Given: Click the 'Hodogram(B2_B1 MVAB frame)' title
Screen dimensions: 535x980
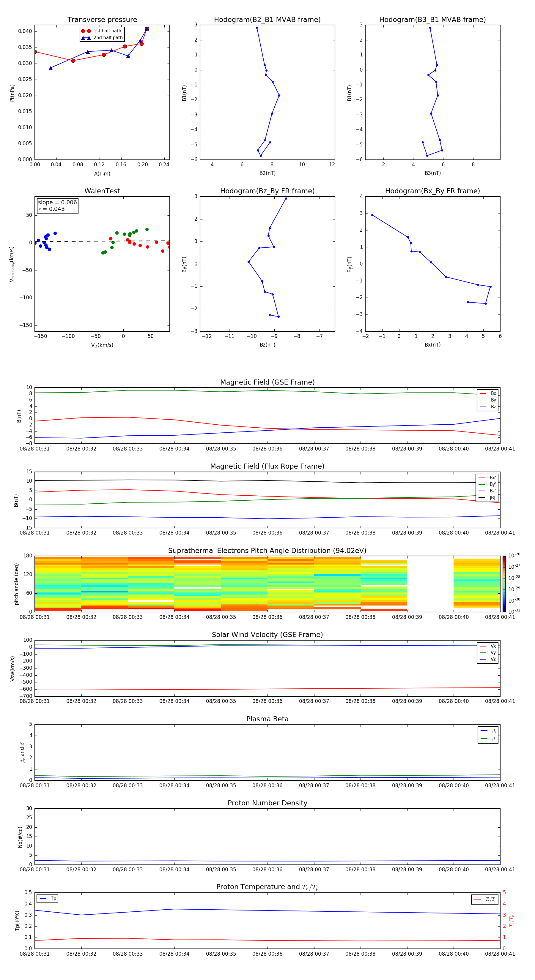Looking at the screenshot, I should pyautogui.click(x=267, y=20).
